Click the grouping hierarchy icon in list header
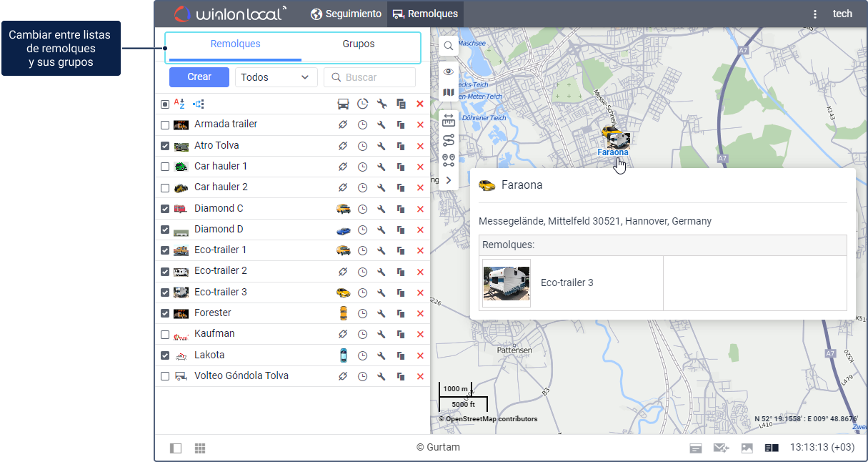The height and width of the screenshot is (462, 868). coord(198,104)
